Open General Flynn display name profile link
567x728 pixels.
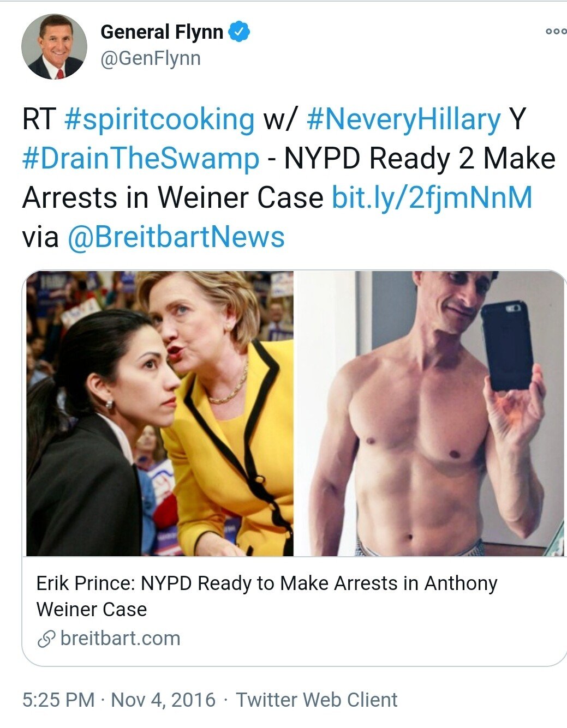[162, 32]
